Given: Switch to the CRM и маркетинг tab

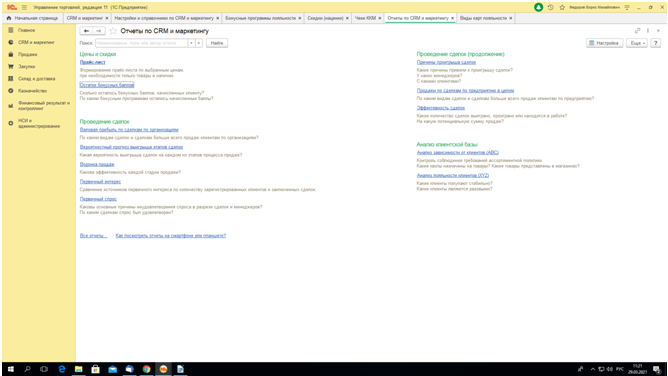Looking at the screenshot, I should (x=84, y=18).
